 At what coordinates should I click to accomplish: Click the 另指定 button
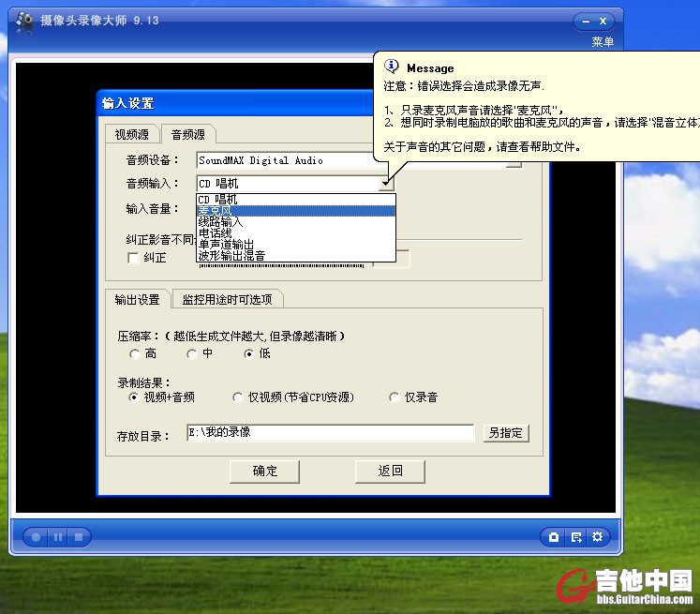pyautogui.click(x=506, y=433)
